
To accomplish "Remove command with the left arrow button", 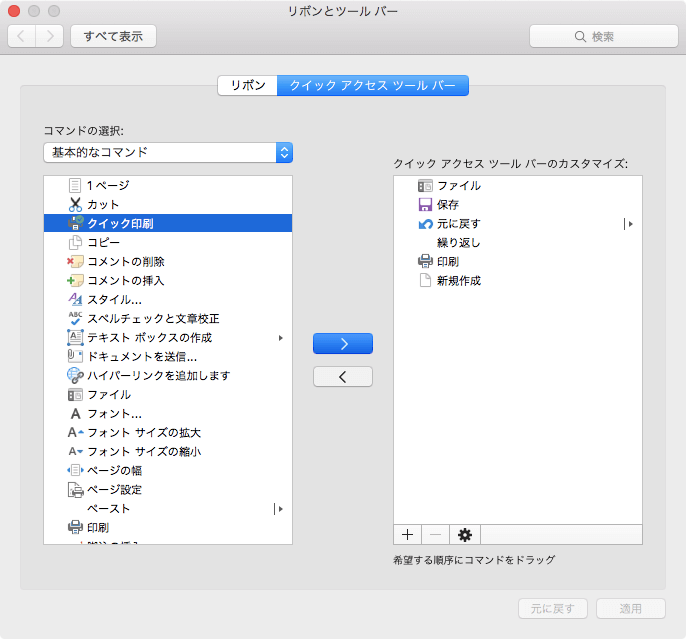I will 343,377.
